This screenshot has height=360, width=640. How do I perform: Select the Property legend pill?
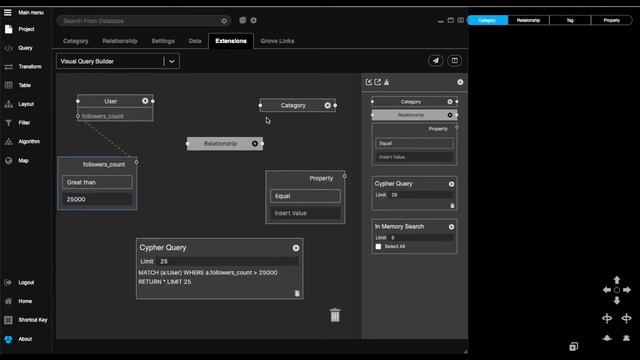point(611,20)
